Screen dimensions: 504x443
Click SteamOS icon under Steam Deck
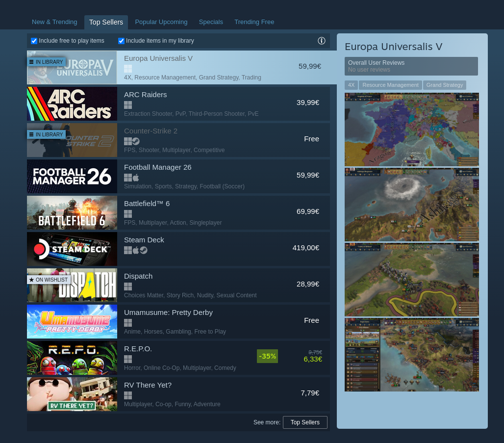coord(144,250)
